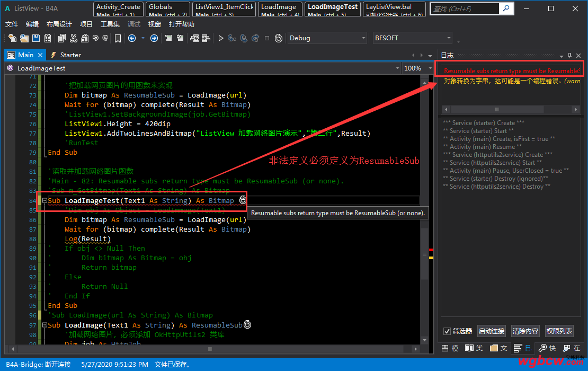Image resolution: width=588 pixels, height=371 pixels.
Task: Save the project with the floppy icon
Action: [x=35, y=38]
